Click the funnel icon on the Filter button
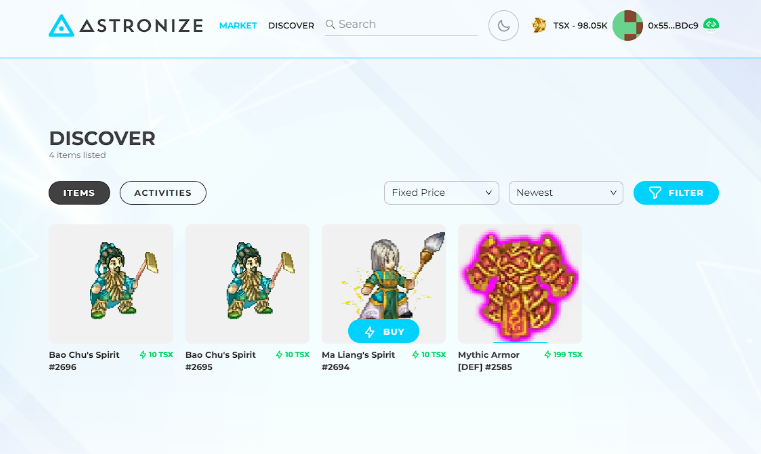Viewport: 761px width, 454px height. [x=655, y=193]
